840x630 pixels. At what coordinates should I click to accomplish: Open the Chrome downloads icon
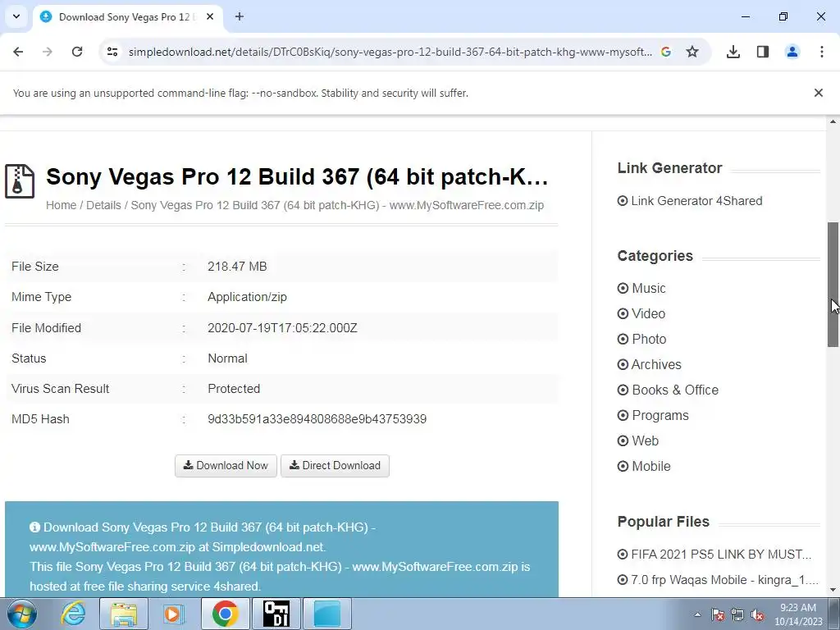[x=733, y=52]
